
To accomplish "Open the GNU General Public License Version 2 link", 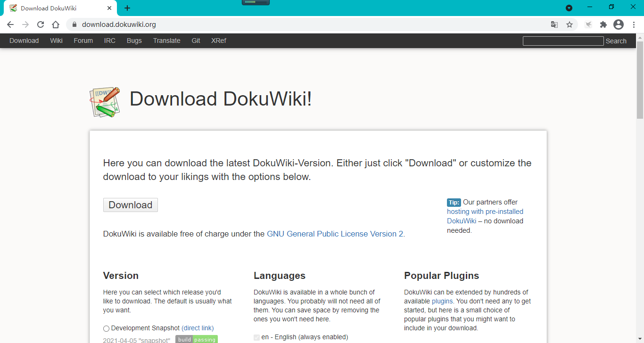I will pos(335,234).
